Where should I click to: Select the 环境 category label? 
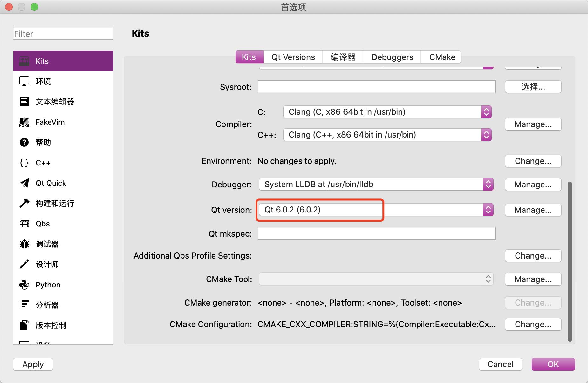pyautogui.click(x=43, y=81)
